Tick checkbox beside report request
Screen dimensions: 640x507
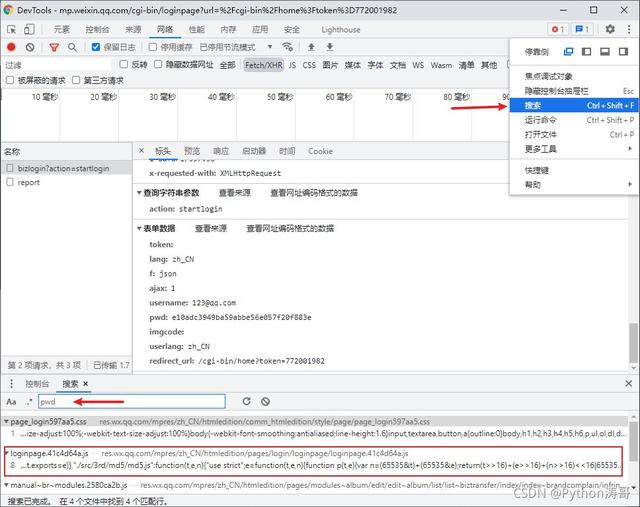point(10,182)
